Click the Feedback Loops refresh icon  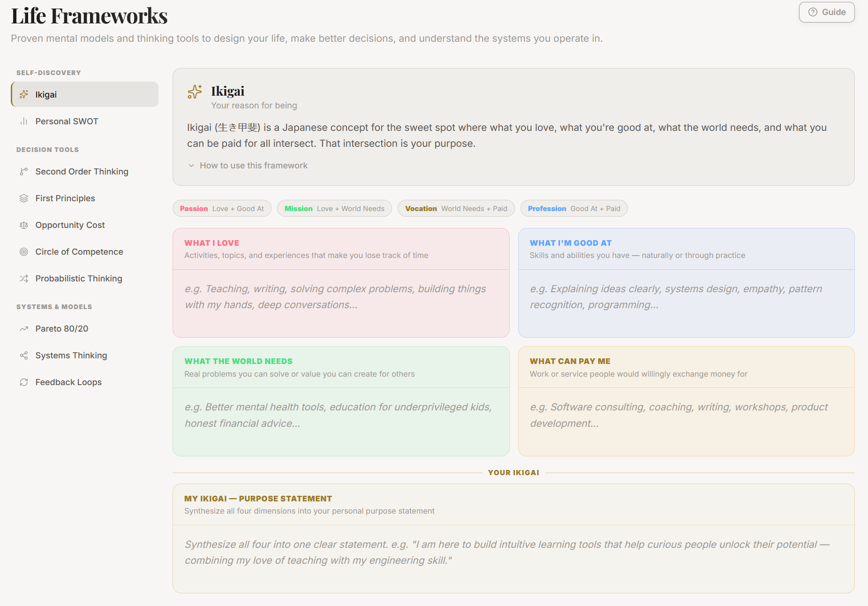click(24, 382)
